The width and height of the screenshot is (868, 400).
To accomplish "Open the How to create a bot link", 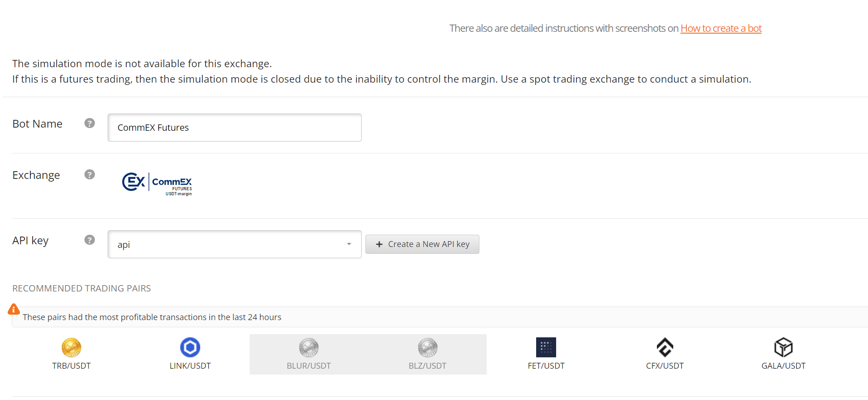I will point(721,28).
